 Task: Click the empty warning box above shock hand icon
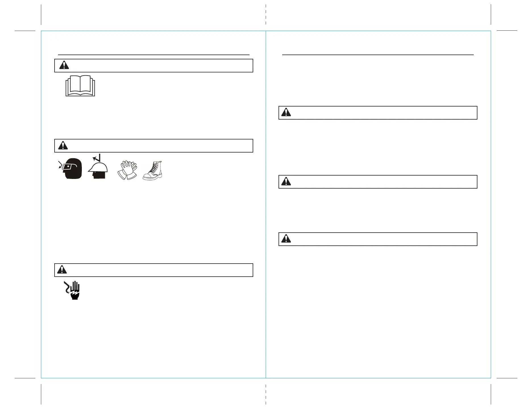click(x=154, y=270)
